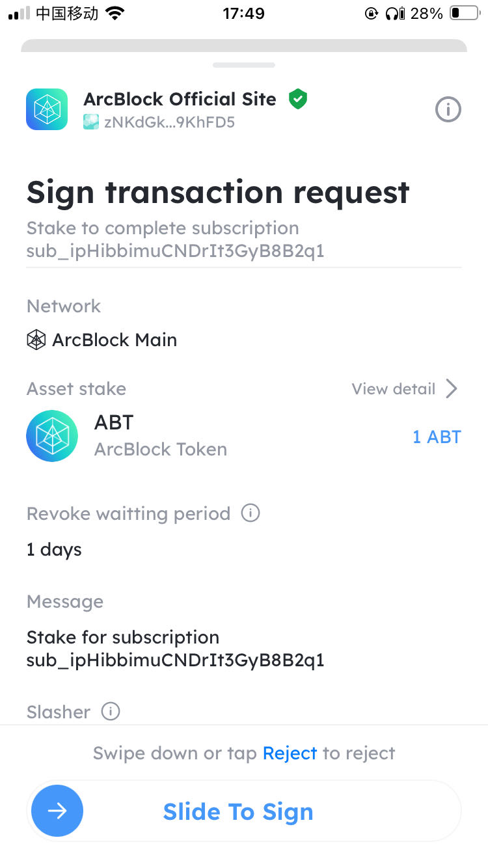Tap the green verified shield badge
Image resolution: width=488 pixels, height=868 pixels.
click(x=298, y=99)
